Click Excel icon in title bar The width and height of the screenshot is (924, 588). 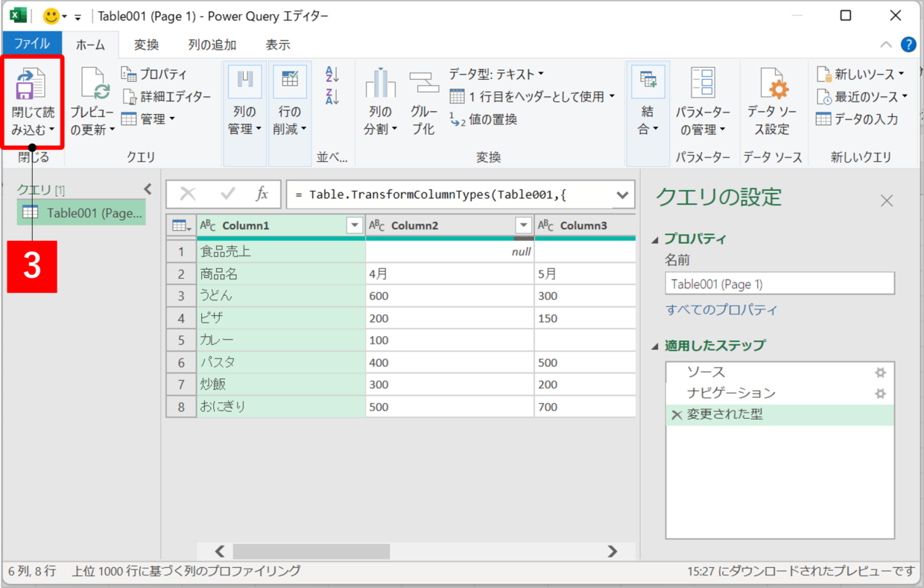tap(18, 16)
